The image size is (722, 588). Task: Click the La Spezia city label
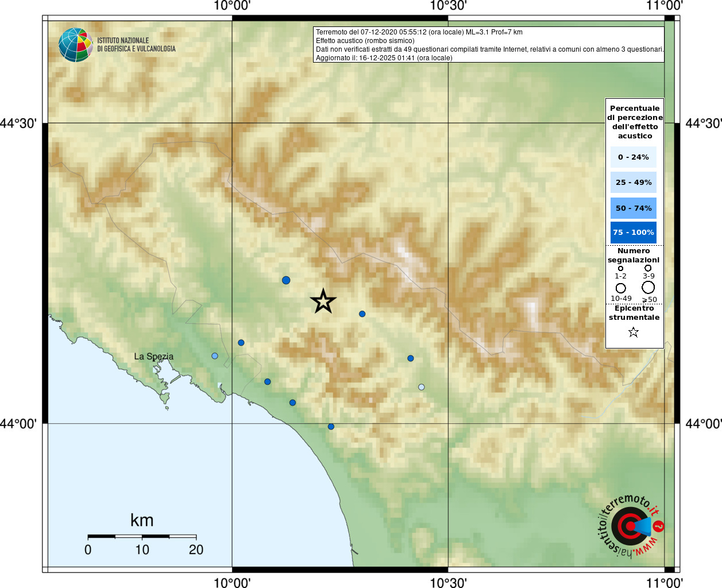[153, 357]
